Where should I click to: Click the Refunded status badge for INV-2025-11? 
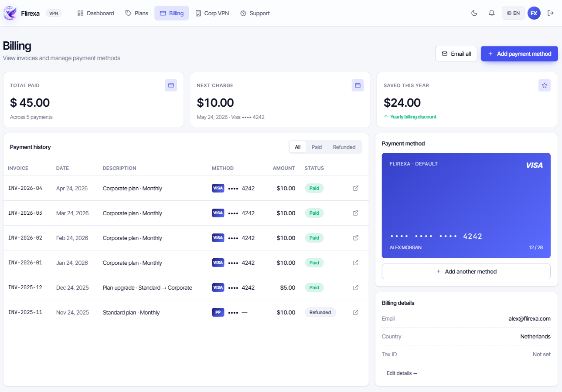pos(320,312)
